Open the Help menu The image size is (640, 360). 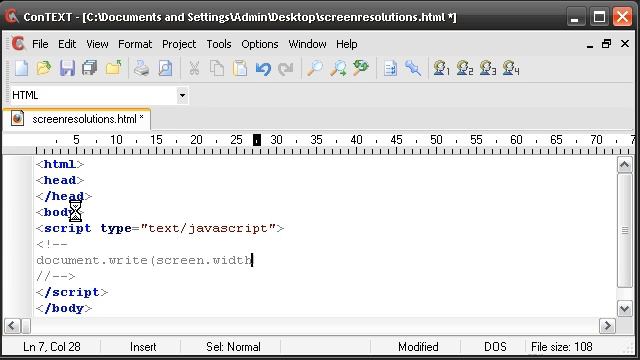tap(347, 44)
